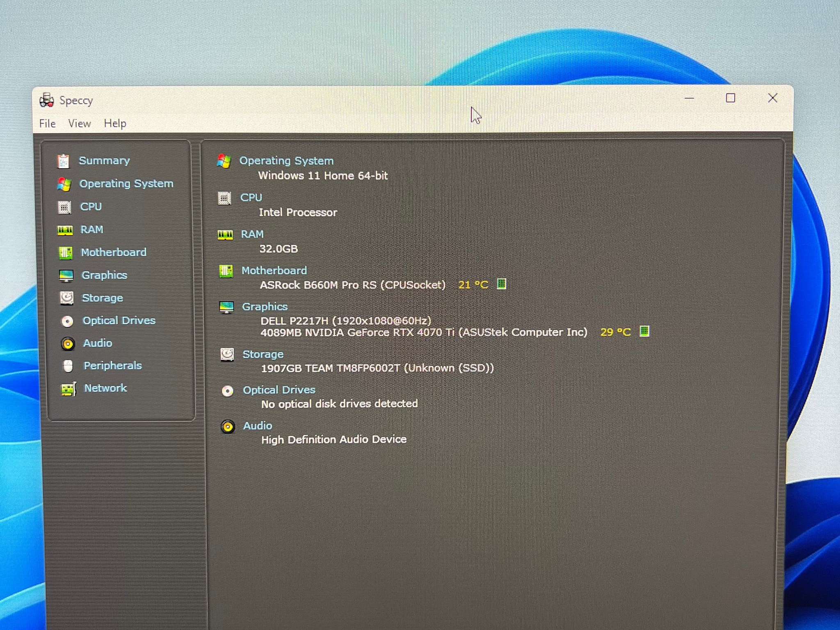This screenshot has height=630, width=840.
Task: Click the RAM stick icon in sidebar
Action: (x=65, y=230)
